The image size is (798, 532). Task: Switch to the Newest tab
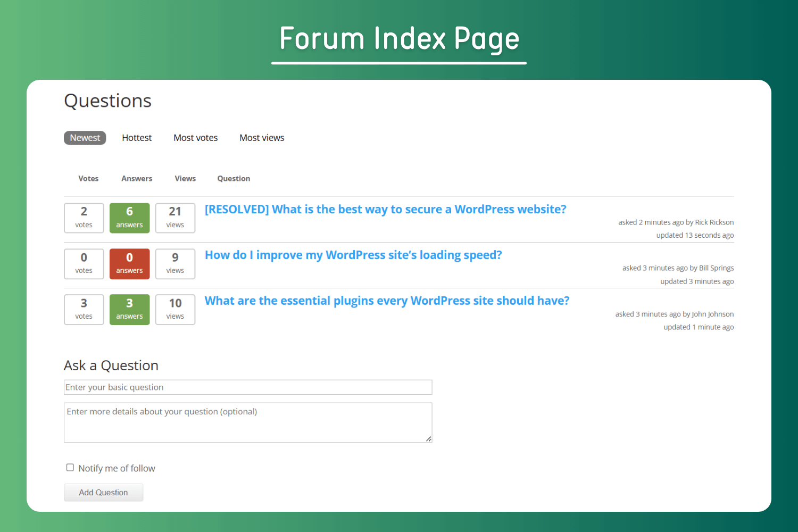click(85, 138)
